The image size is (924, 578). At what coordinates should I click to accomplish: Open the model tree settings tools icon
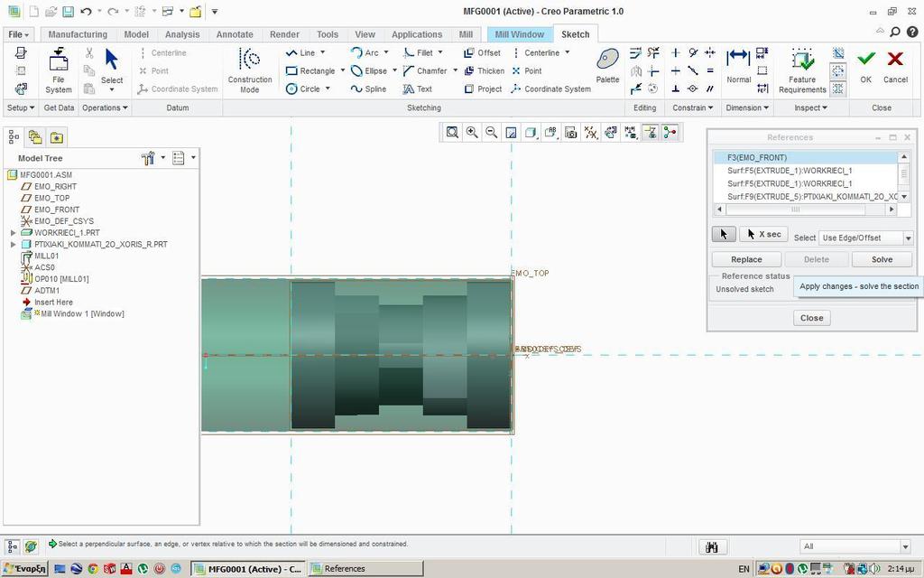click(148, 158)
